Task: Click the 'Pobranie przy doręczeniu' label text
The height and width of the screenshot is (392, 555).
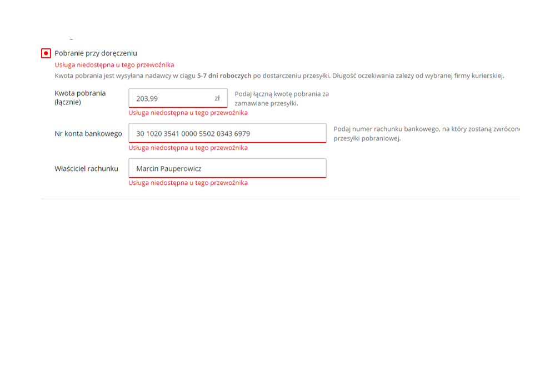Action: pos(96,53)
